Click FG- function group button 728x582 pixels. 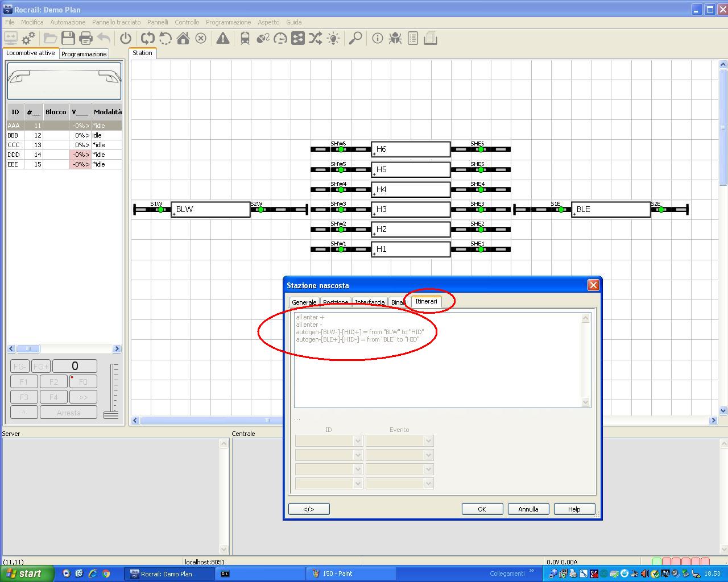tap(20, 366)
